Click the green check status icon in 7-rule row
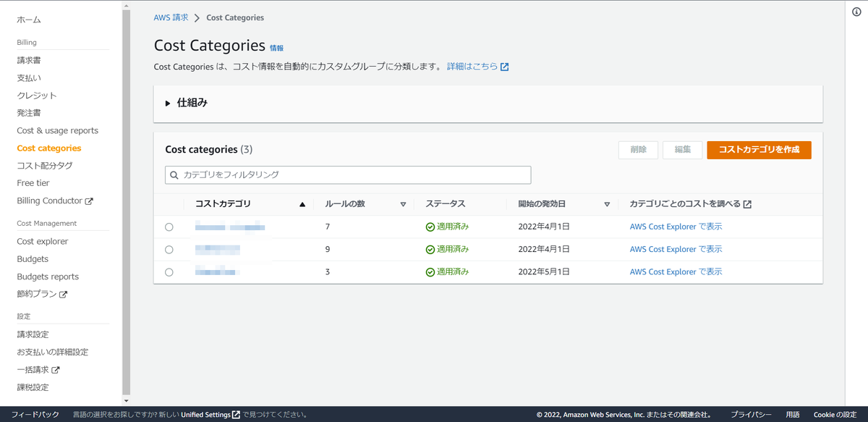This screenshot has height=422, width=868. [430, 227]
